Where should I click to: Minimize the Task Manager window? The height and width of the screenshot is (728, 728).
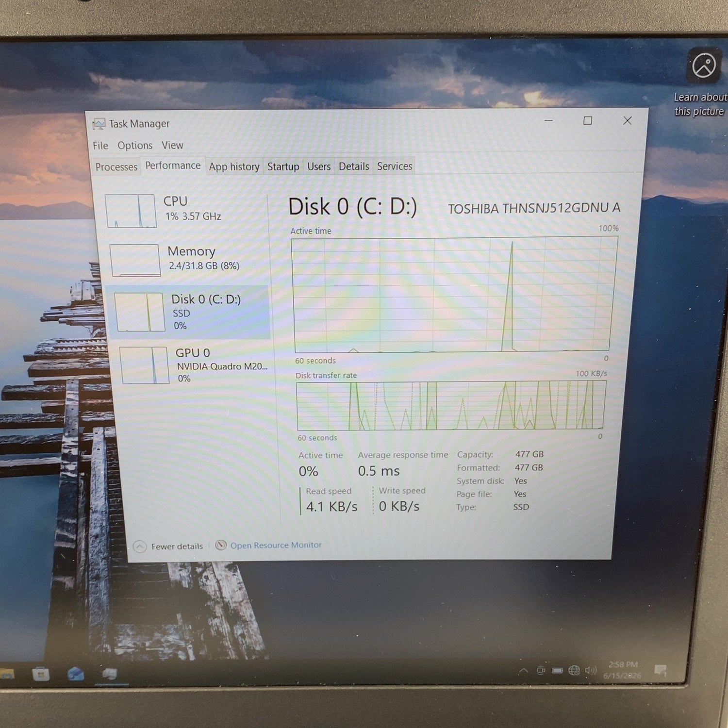(x=548, y=120)
